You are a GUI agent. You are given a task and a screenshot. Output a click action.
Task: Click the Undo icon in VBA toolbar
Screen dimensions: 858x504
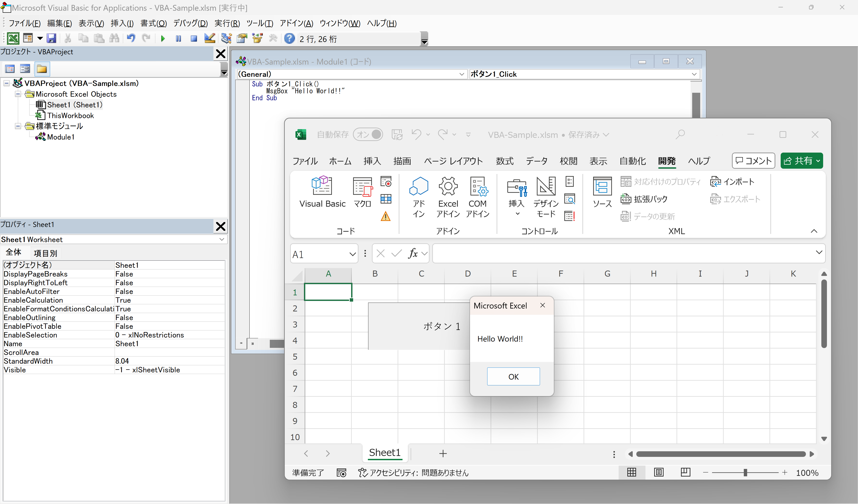pos(131,38)
